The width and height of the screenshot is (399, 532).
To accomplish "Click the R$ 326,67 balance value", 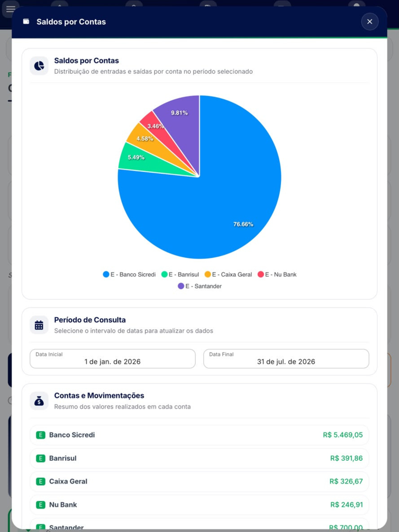I will tap(346, 481).
